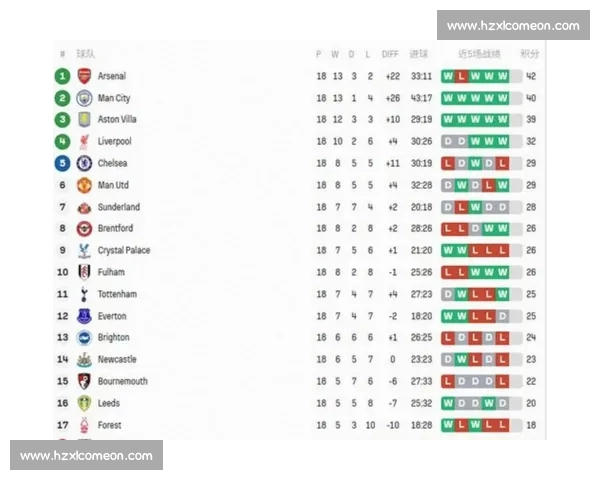Open the Sunderland team name link

point(118,207)
